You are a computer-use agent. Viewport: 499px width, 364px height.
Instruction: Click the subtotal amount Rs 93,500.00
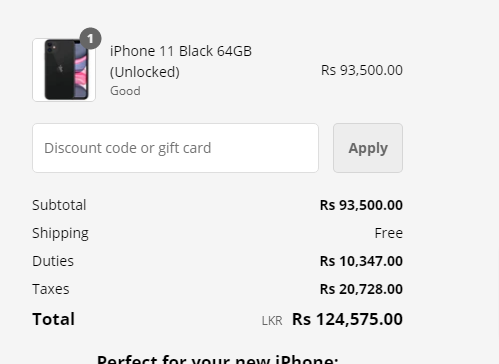coord(361,205)
